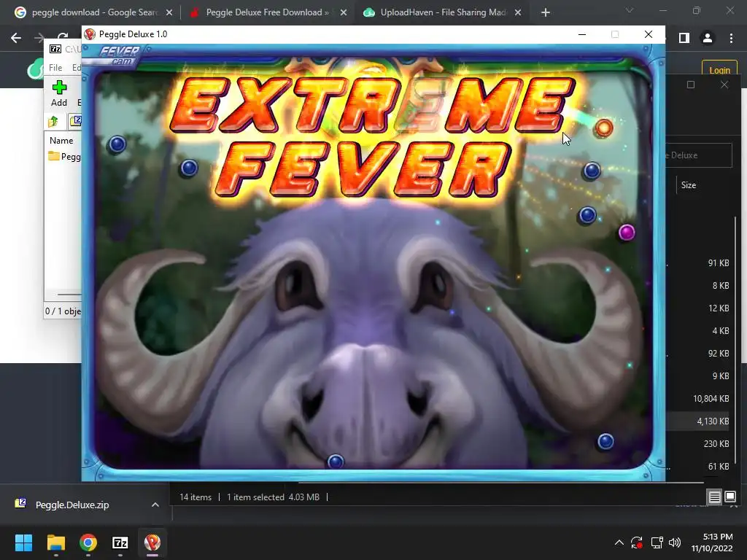747x560 pixels.
Task: Switch Explorer to large icons view
Action: tap(729, 497)
